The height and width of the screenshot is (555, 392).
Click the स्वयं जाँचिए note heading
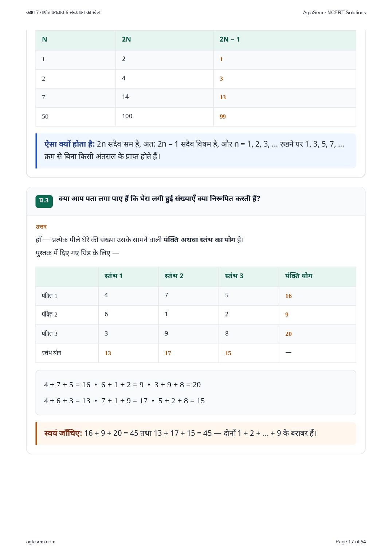click(63, 433)
